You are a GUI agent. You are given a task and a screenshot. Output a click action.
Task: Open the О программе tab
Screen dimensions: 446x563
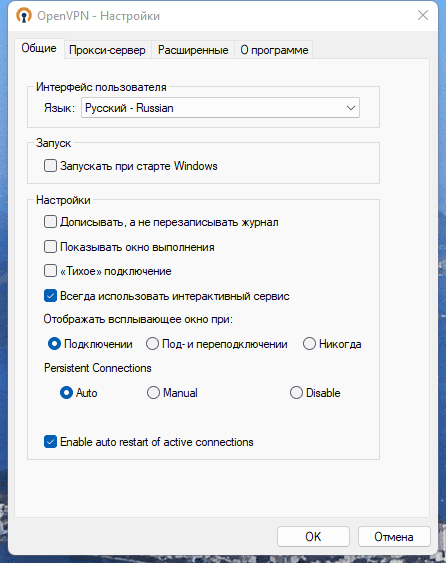[274, 50]
